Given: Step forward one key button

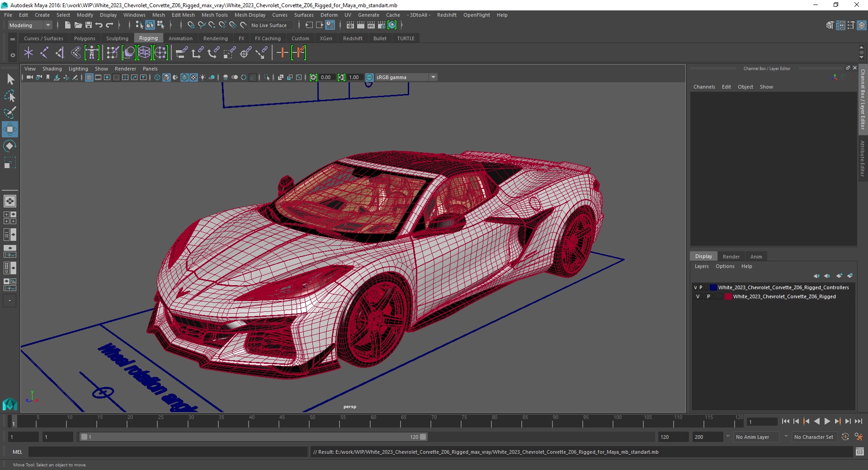Looking at the screenshot, I should coord(837,421).
